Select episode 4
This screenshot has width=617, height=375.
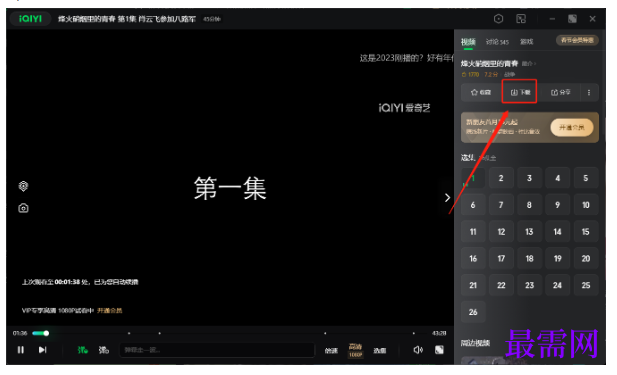(x=558, y=178)
